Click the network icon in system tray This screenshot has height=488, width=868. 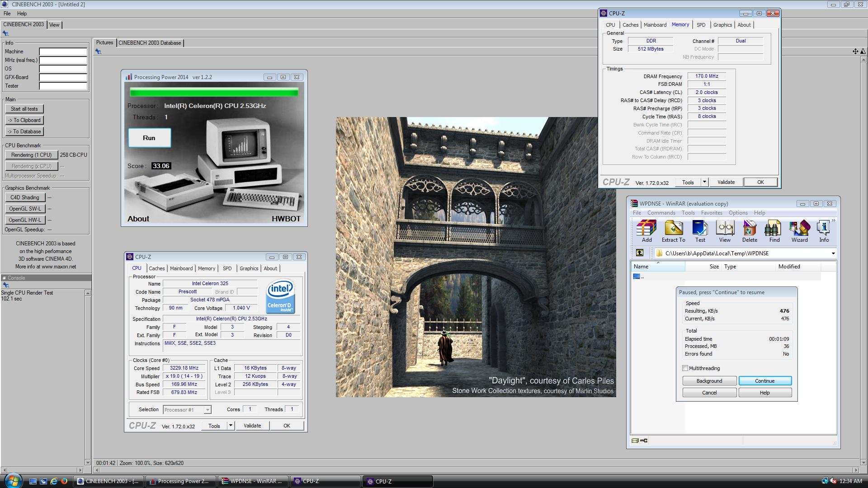(x=825, y=481)
